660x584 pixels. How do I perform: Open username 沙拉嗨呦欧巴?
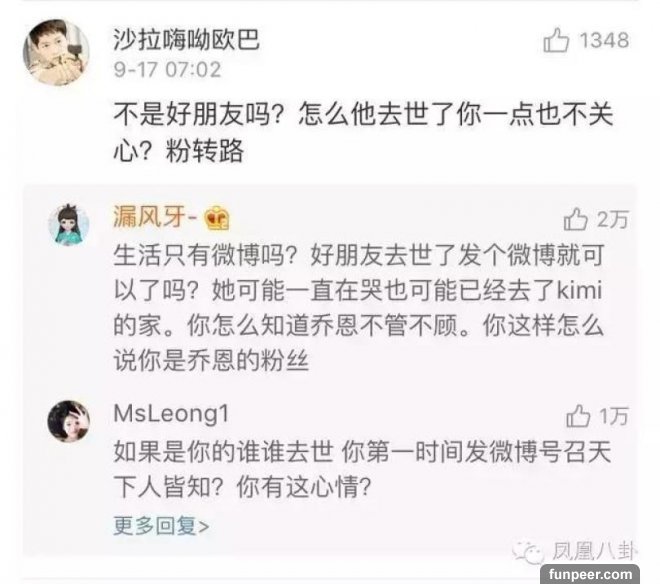[x=186, y=40]
